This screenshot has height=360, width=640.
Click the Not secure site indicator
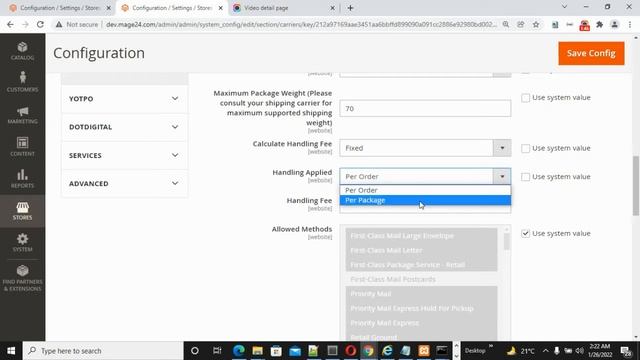[77, 24]
